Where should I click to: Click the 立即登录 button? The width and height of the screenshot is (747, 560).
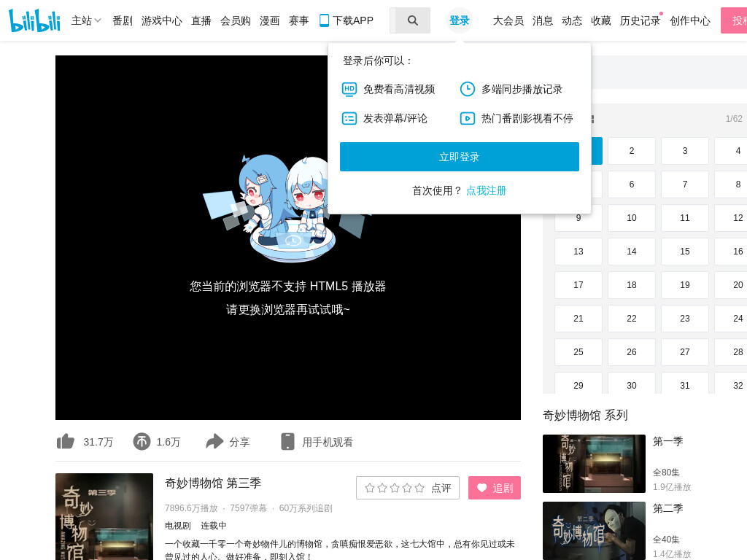coord(460,157)
